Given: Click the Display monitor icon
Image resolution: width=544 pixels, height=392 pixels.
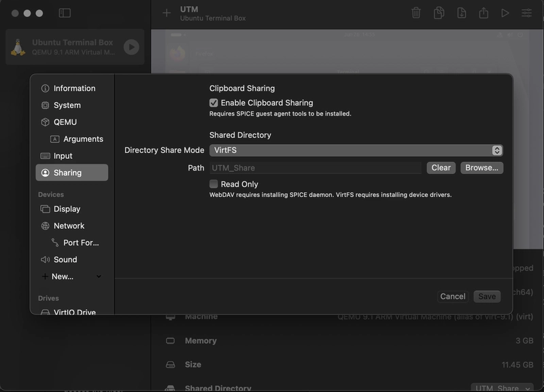Looking at the screenshot, I should tap(45, 209).
